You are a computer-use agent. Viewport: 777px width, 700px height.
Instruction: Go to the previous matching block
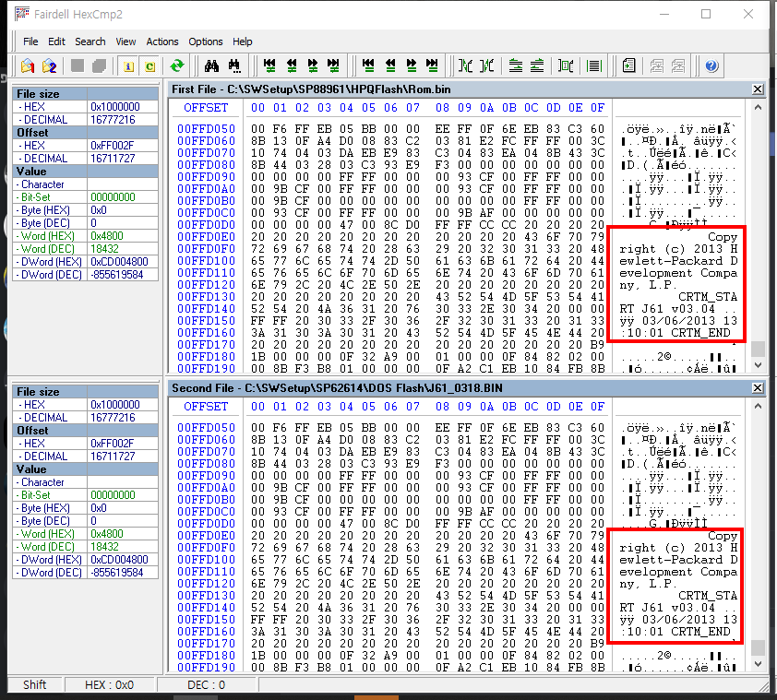tap(390, 65)
